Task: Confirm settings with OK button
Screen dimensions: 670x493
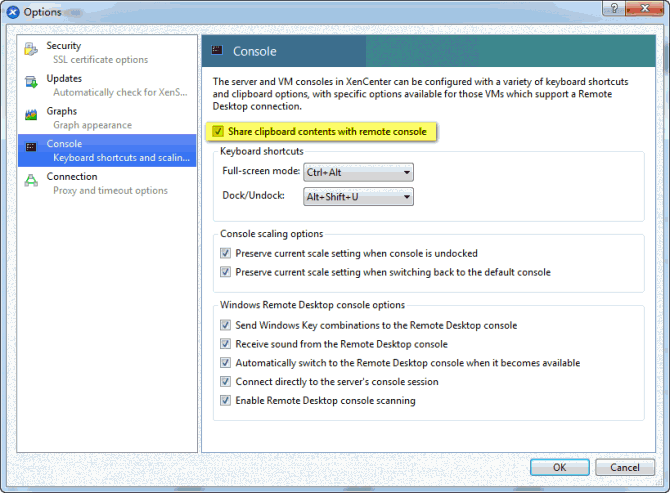Action: (x=560, y=467)
